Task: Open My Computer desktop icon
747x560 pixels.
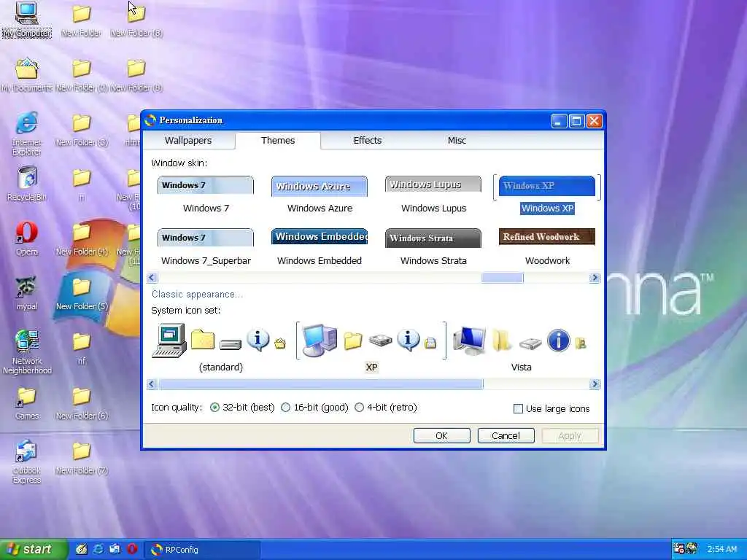Action: 27,20
